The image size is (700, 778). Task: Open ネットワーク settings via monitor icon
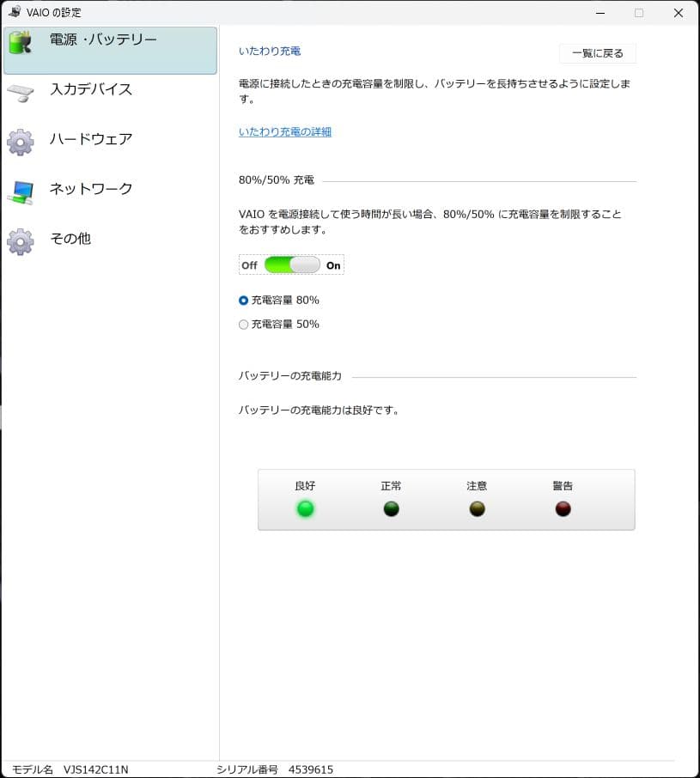[19, 189]
